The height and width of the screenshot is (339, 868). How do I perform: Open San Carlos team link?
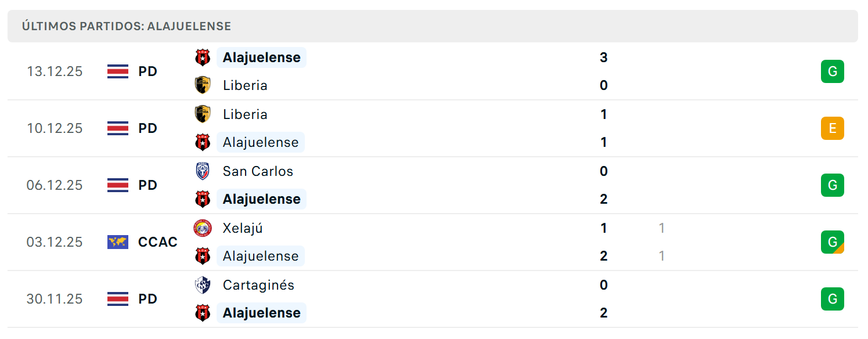point(258,171)
